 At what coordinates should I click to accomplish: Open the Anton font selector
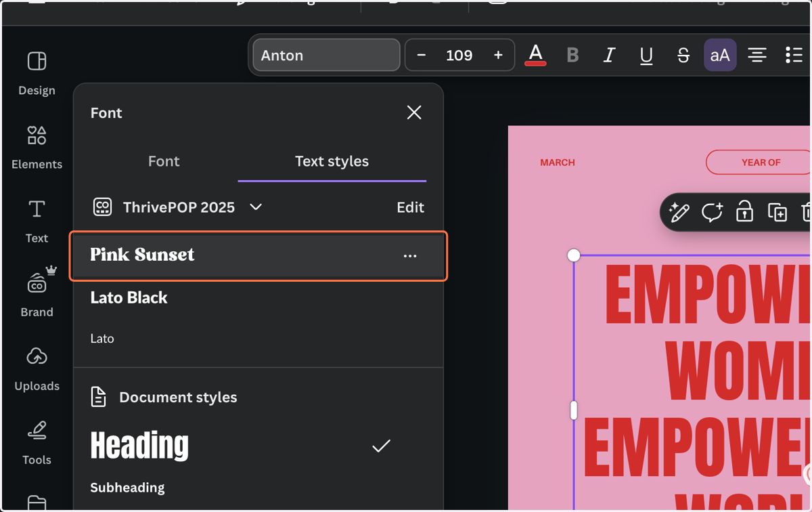pos(326,55)
